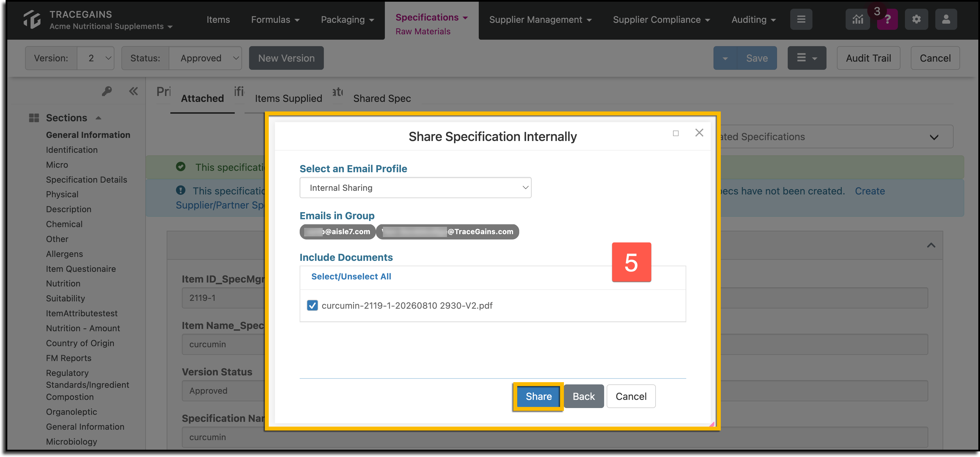
Task: Open the settings gear icon
Action: click(916, 19)
